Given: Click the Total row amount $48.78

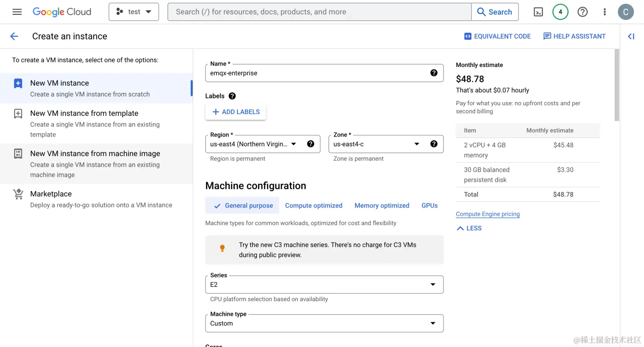Looking at the screenshot, I should pyautogui.click(x=563, y=194).
